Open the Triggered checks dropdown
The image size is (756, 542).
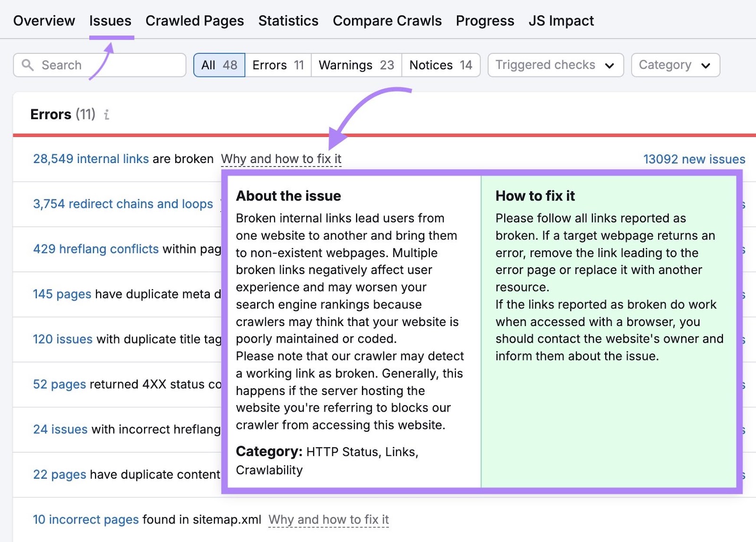click(x=556, y=65)
